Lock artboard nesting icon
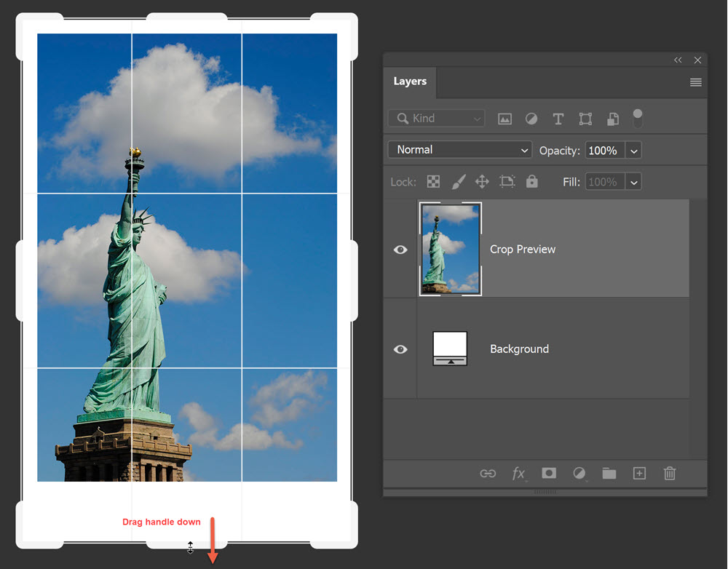Viewport: 728px width, 569px height. 507,181
